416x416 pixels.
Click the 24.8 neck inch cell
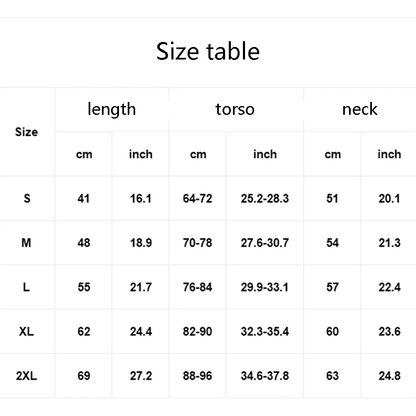coord(389,376)
